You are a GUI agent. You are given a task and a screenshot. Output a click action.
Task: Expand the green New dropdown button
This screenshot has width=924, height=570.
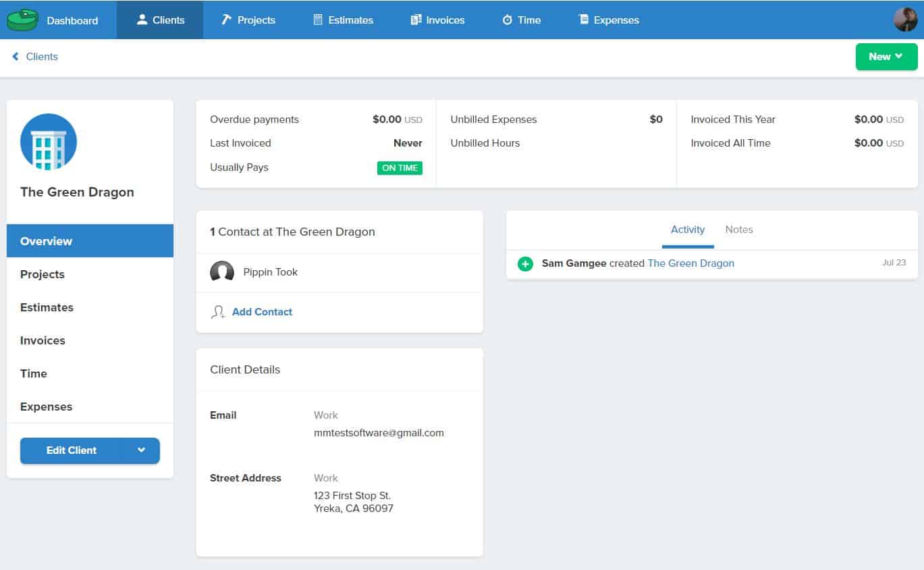(x=886, y=57)
